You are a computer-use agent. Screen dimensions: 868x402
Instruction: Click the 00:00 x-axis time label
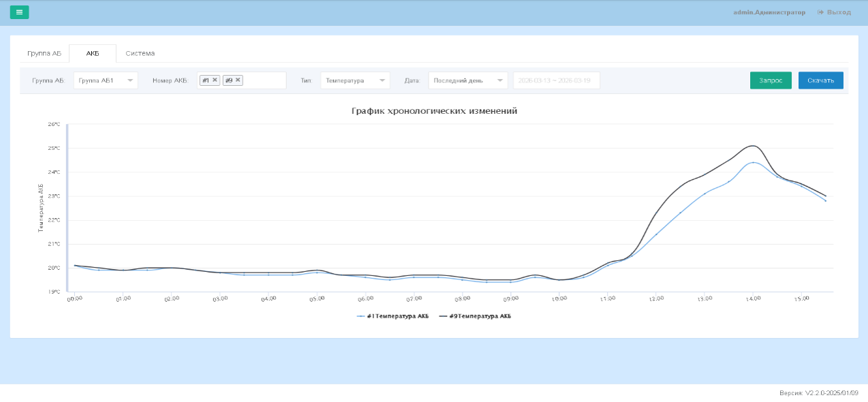pos(74,298)
